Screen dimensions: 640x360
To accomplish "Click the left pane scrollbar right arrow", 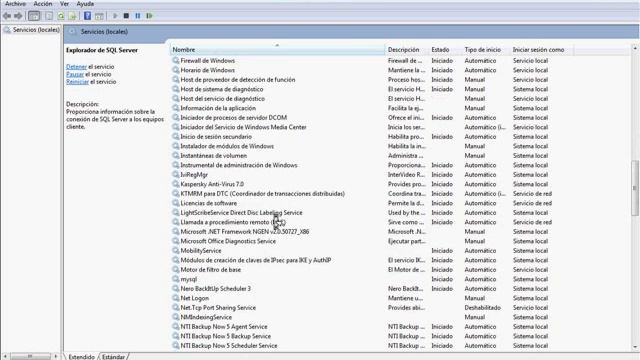I will click(x=56, y=356).
